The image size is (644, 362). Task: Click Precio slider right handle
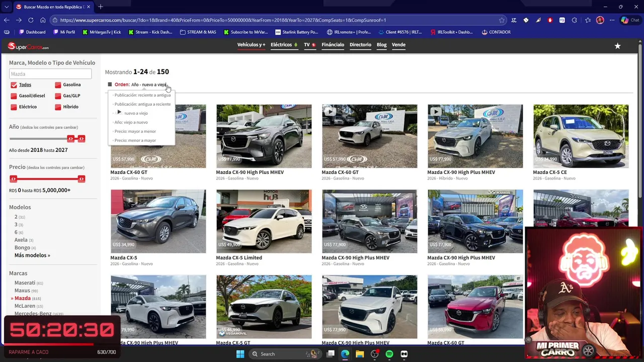click(82, 179)
